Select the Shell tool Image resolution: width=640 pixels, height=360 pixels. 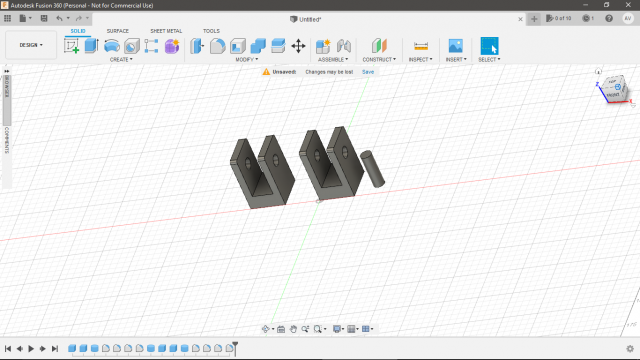tap(238, 46)
